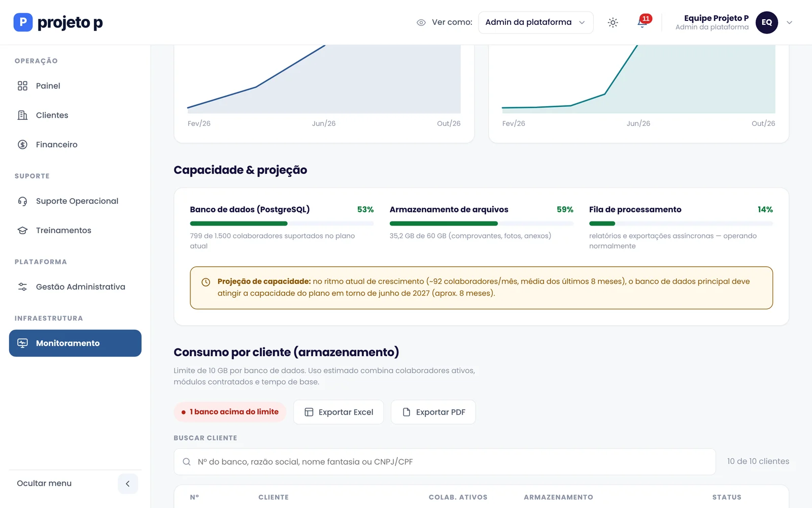The width and height of the screenshot is (812, 508).
Task: Click the Clientes building icon
Action: [x=22, y=115]
